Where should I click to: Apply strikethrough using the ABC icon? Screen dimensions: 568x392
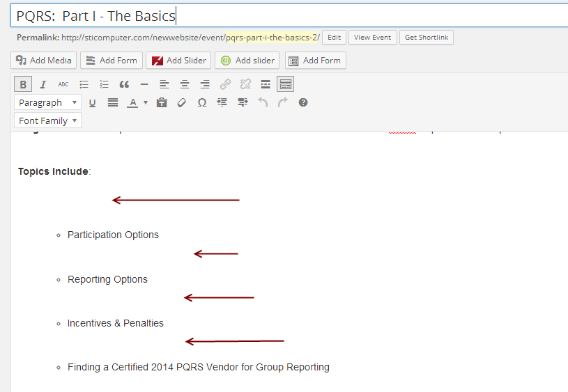63,84
